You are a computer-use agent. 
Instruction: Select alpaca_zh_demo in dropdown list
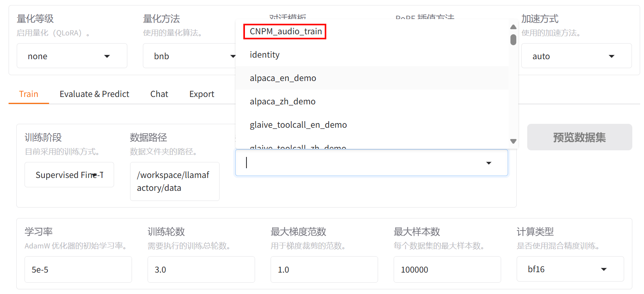282,102
